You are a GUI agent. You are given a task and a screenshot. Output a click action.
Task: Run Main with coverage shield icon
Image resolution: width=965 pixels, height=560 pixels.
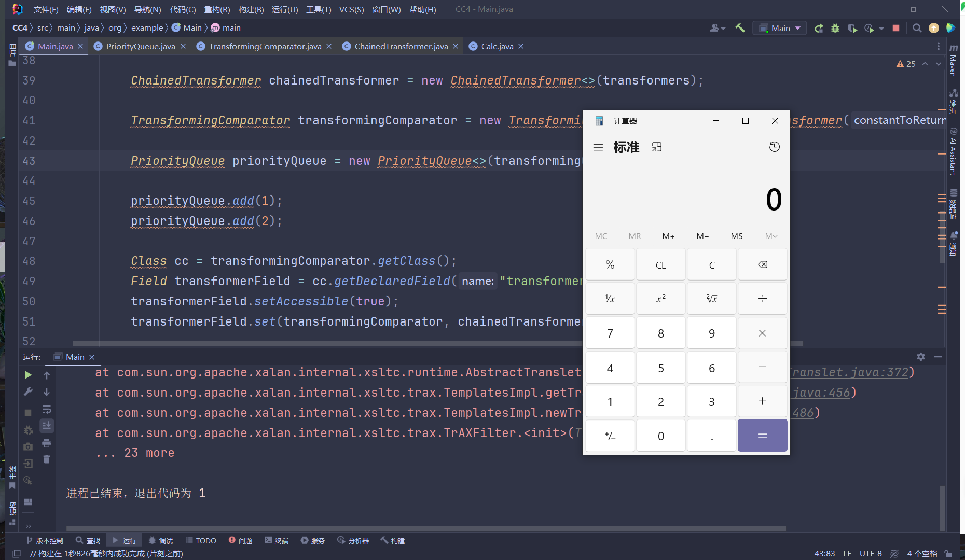pyautogui.click(x=852, y=27)
